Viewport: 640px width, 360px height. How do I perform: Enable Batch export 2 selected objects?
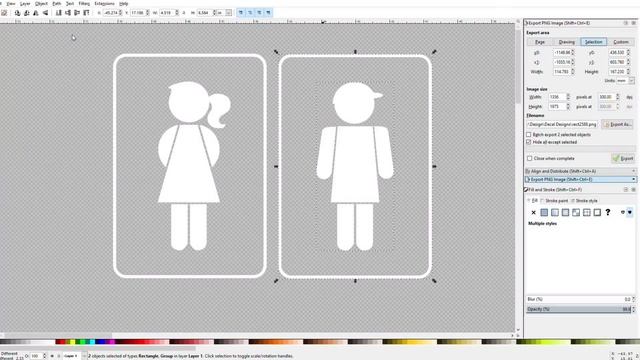coord(529,134)
